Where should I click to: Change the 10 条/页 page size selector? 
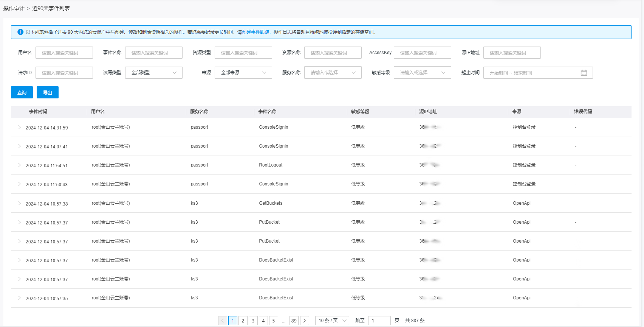point(332,321)
